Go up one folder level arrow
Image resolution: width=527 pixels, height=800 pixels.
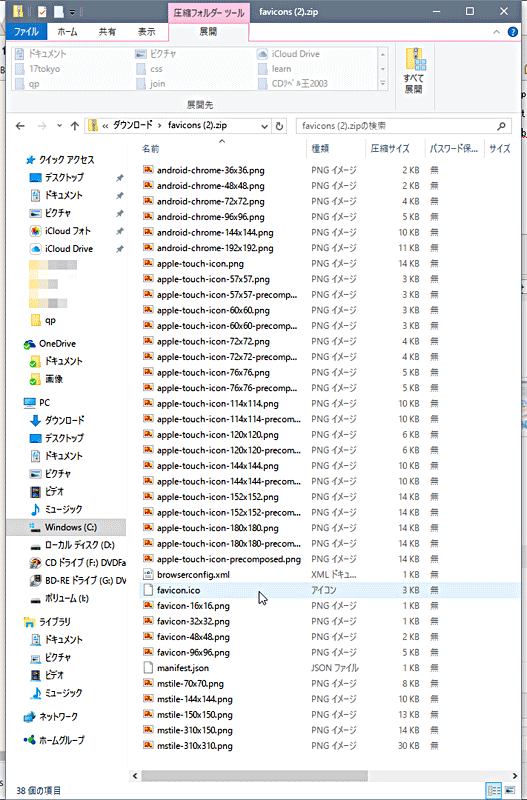pyautogui.click(x=75, y=126)
